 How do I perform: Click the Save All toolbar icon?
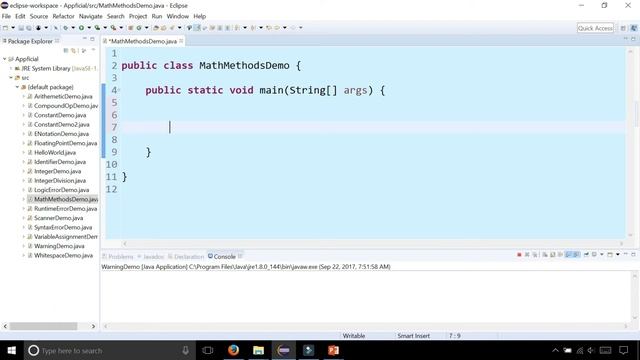[x=29, y=28]
